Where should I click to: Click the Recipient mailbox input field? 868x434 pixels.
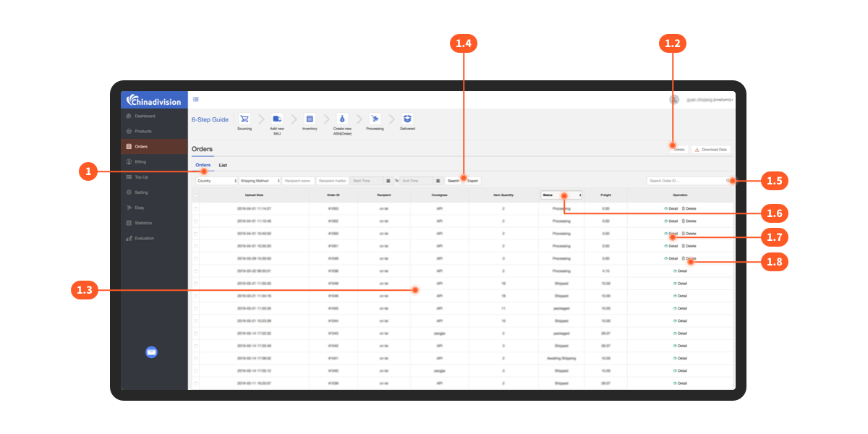333,181
